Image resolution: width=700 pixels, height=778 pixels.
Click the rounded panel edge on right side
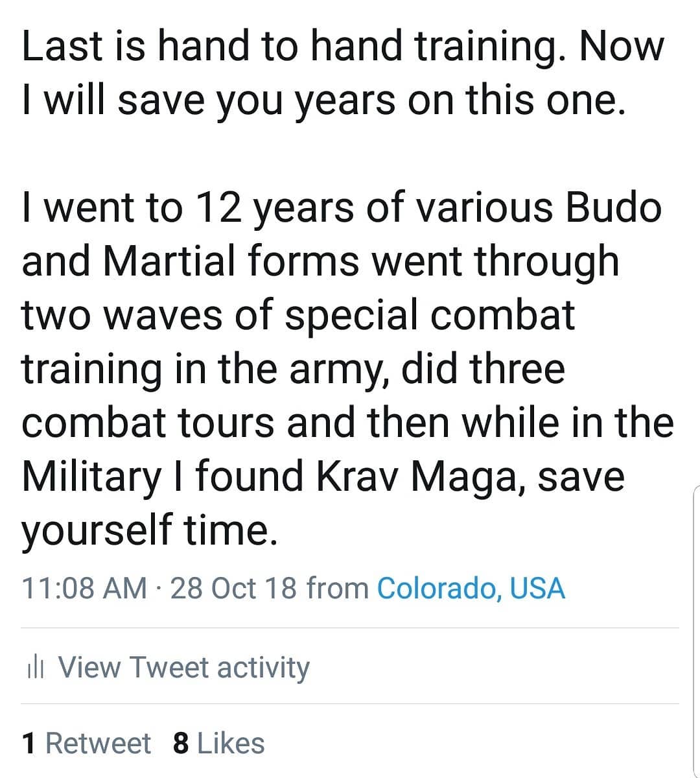[x=696, y=629]
